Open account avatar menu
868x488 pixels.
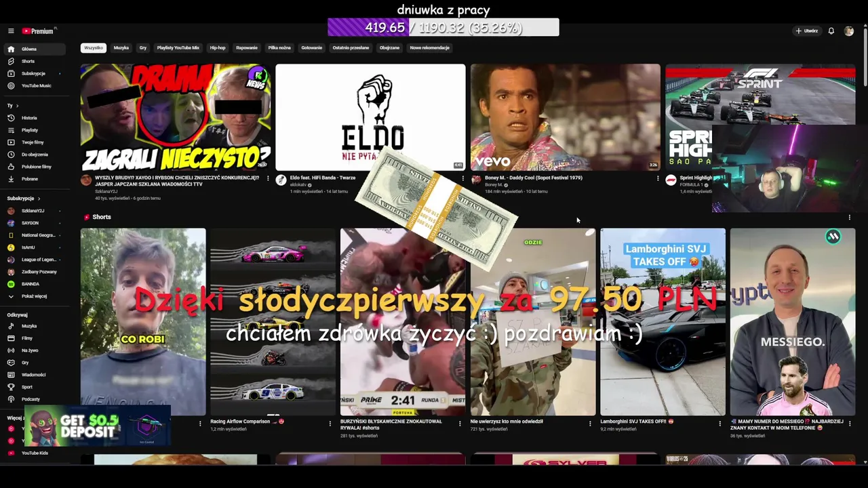pyautogui.click(x=849, y=31)
